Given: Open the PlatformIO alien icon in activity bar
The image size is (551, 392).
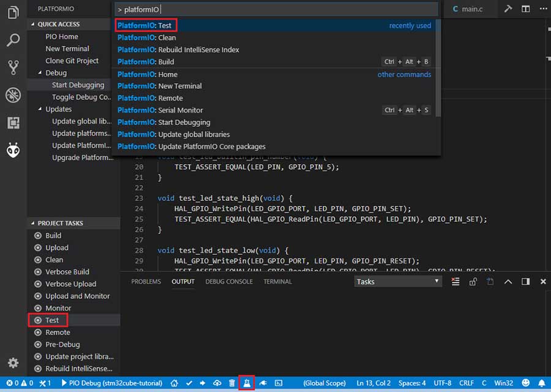Looking at the screenshot, I should click(13, 150).
